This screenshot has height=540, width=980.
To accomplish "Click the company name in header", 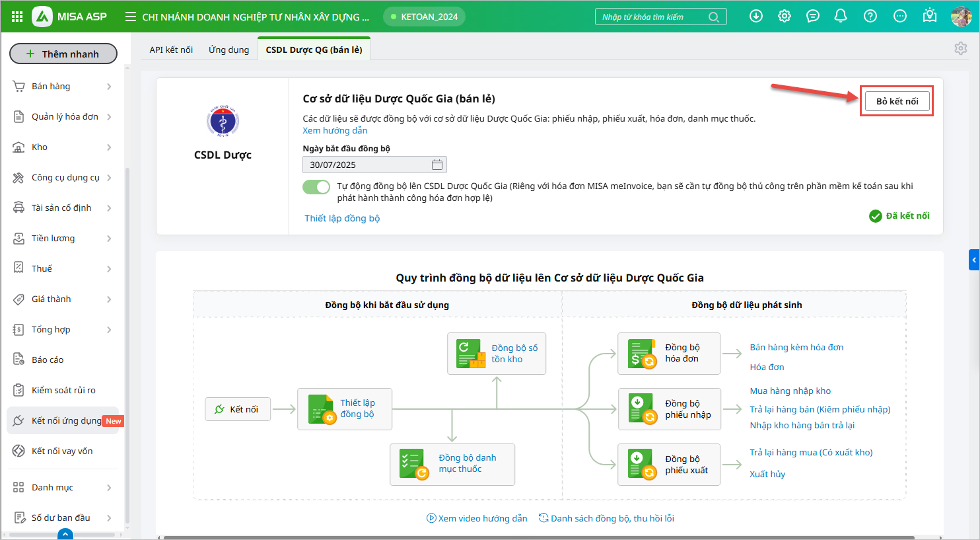I will (256, 17).
